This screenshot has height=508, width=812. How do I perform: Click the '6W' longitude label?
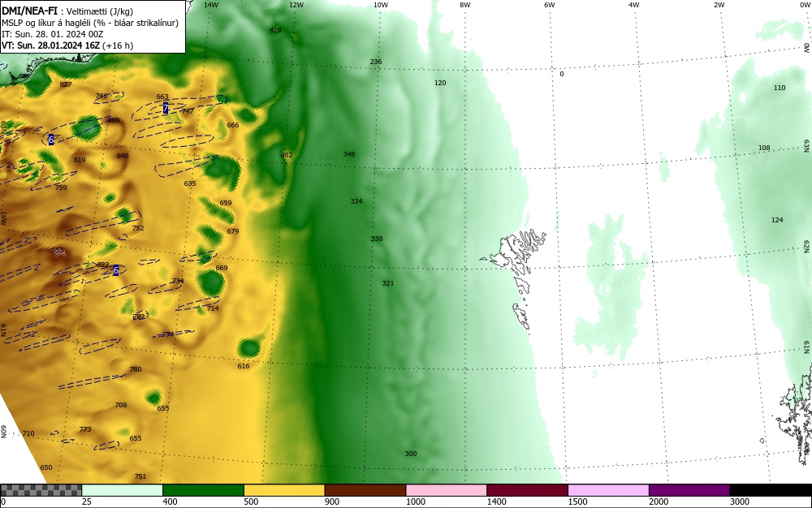(x=550, y=5)
